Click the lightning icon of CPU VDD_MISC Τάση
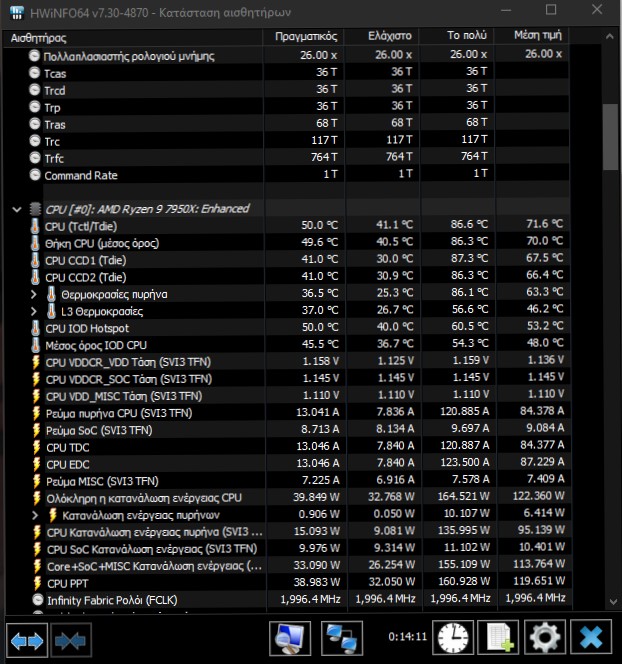The image size is (622, 664). 36,396
